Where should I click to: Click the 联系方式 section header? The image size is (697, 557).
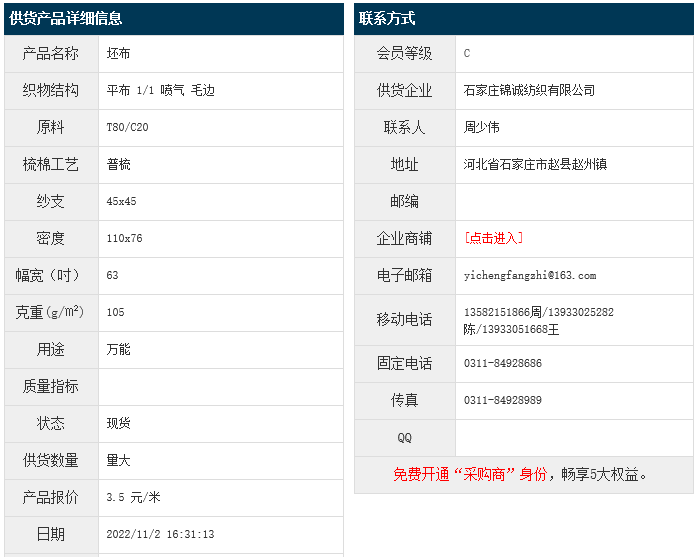pyautogui.click(x=387, y=18)
